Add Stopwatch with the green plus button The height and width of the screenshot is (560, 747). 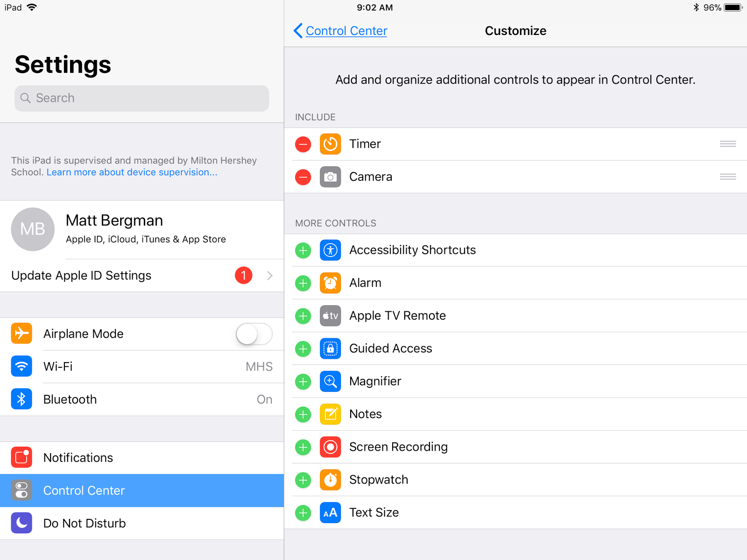(x=303, y=480)
